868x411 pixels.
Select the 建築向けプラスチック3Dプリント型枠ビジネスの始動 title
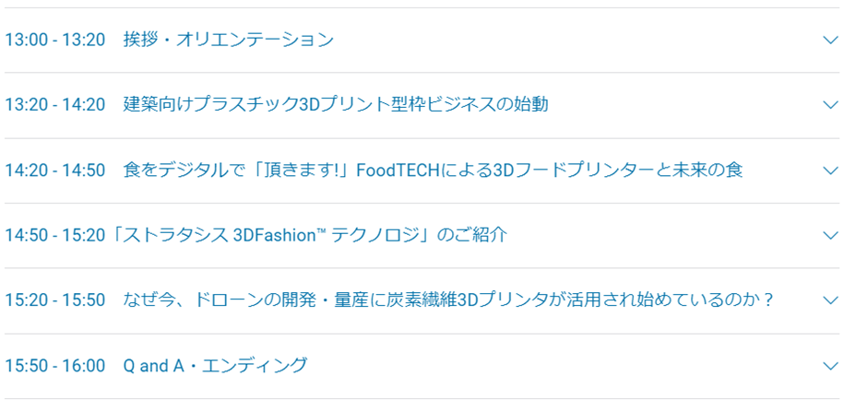[336, 104]
